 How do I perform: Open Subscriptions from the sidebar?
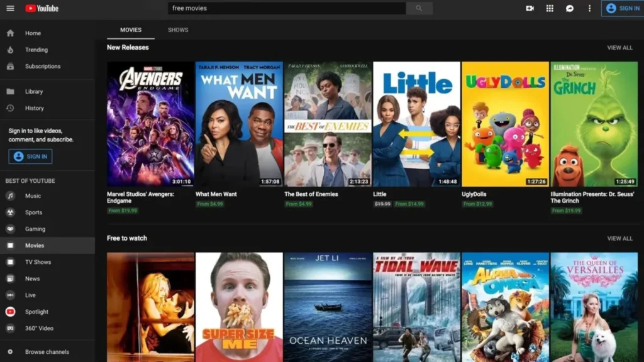[42, 66]
